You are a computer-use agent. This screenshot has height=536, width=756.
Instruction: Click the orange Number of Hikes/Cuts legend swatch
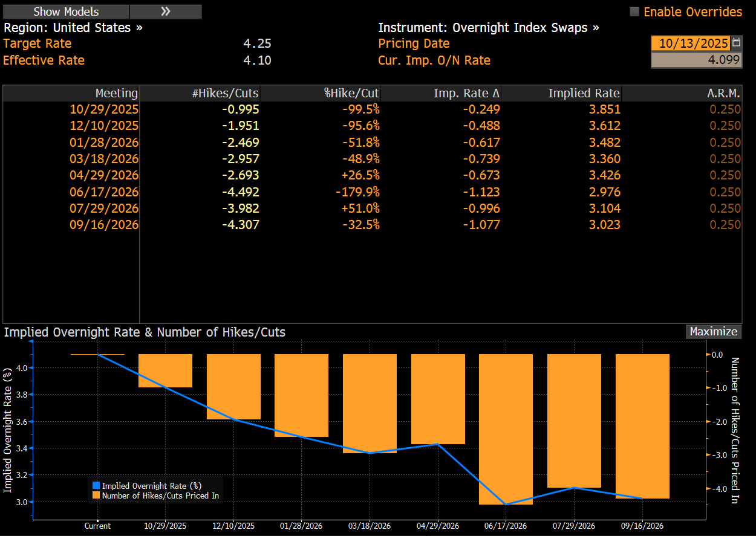click(96, 496)
